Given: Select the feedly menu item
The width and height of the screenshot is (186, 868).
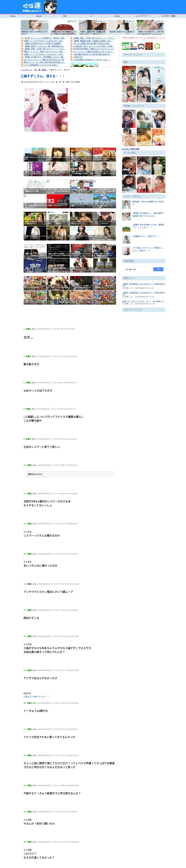Looking at the screenshot, I should pyautogui.click(x=117, y=16).
